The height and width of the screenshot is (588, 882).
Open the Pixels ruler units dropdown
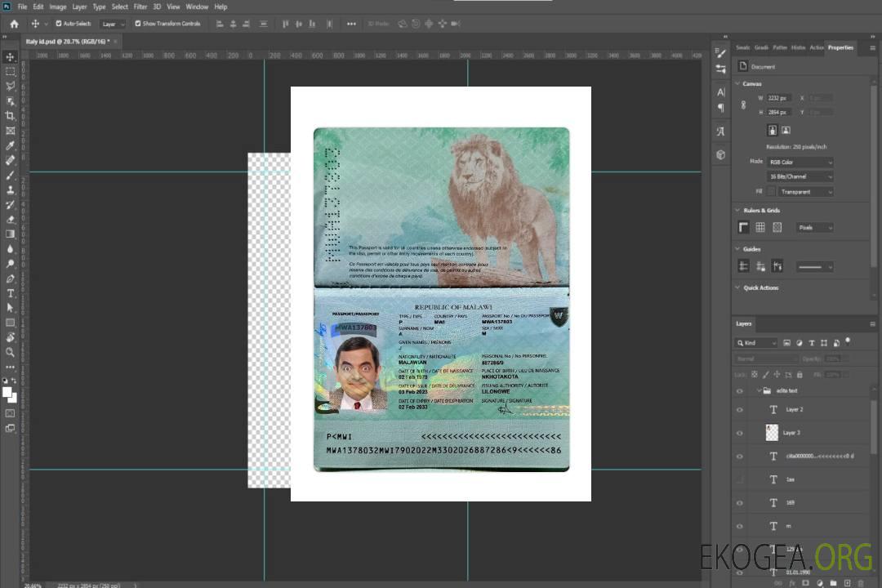point(814,227)
